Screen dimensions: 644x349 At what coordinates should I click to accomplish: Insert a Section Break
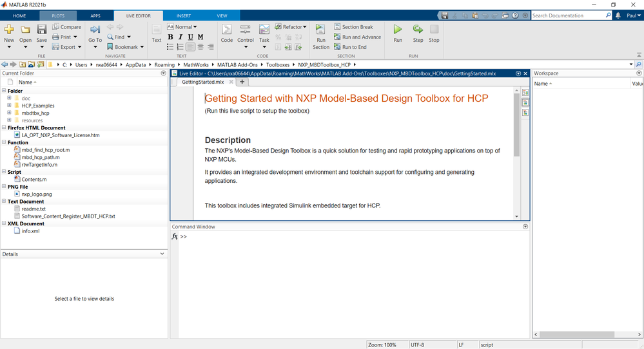354,26
